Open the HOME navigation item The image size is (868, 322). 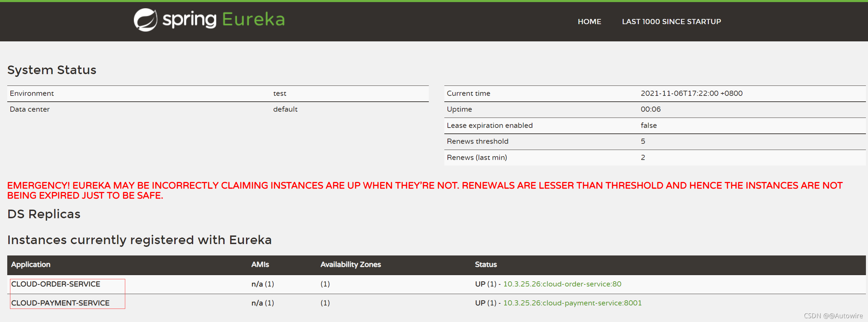pos(589,21)
